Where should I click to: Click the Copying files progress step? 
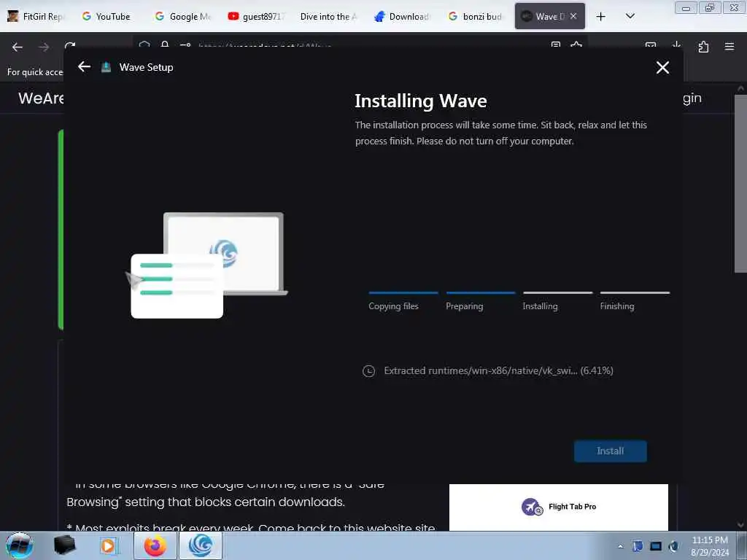click(x=403, y=301)
